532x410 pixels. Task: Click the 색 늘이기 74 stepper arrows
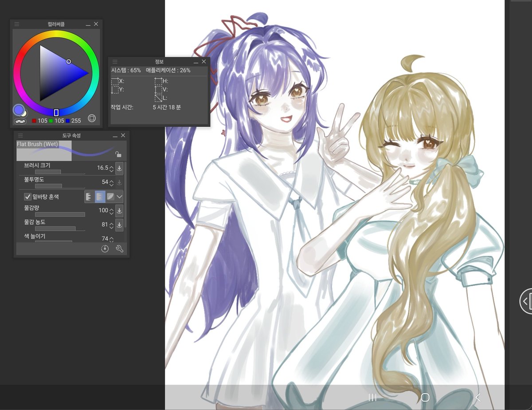(112, 239)
